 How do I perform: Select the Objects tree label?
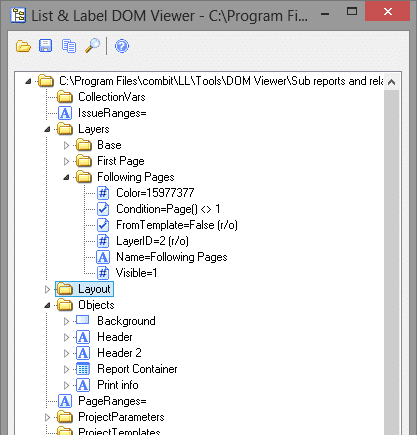pos(96,305)
